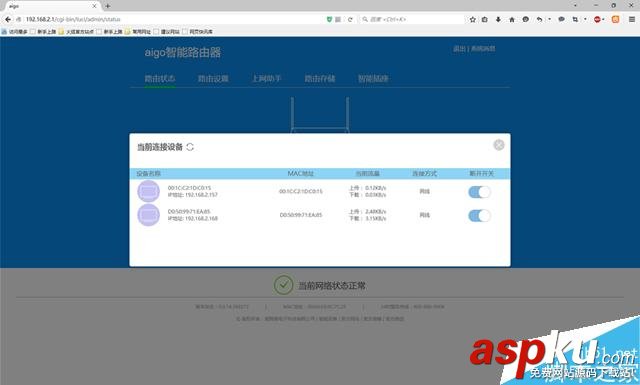Expand dropdown arrow beside the Adblock icon
640x385 pixels.
pyautogui.click(x=604, y=19)
